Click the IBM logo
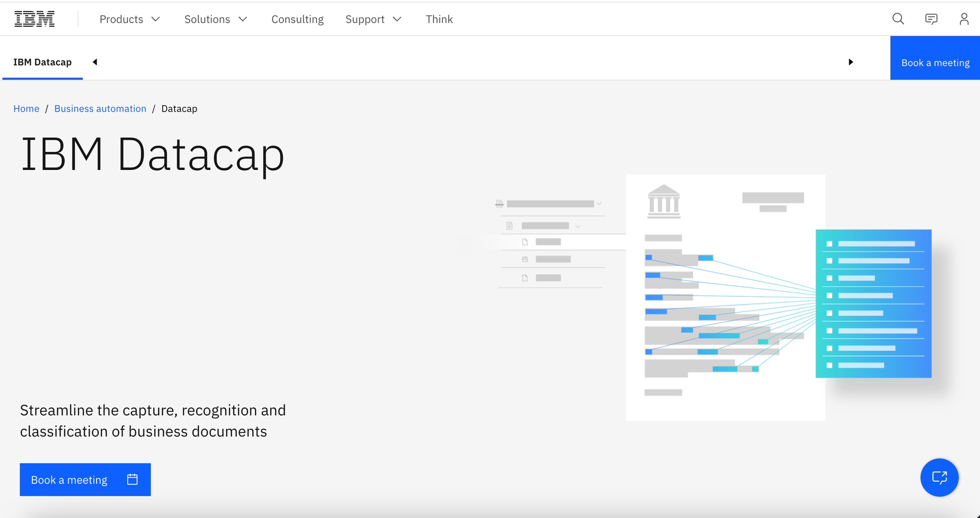This screenshot has height=518, width=980. coord(34,18)
